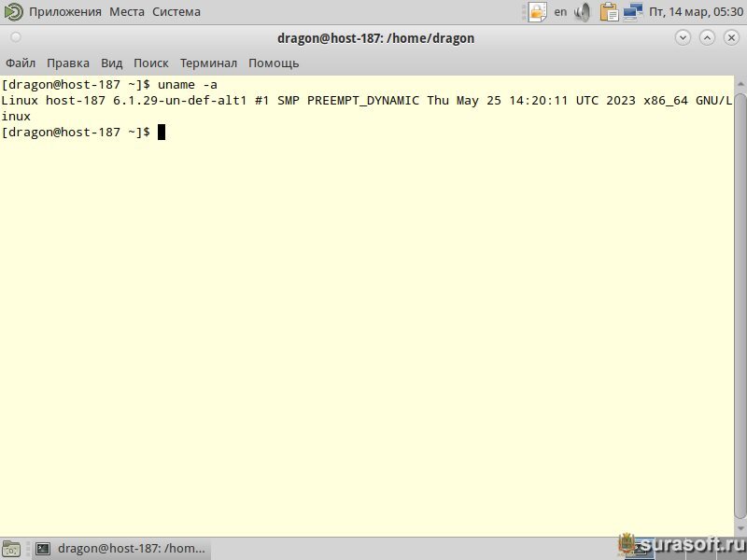Click the window menu dot in title bar
Image resolution: width=747 pixels, height=560 pixels.
[x=16, y=37]
